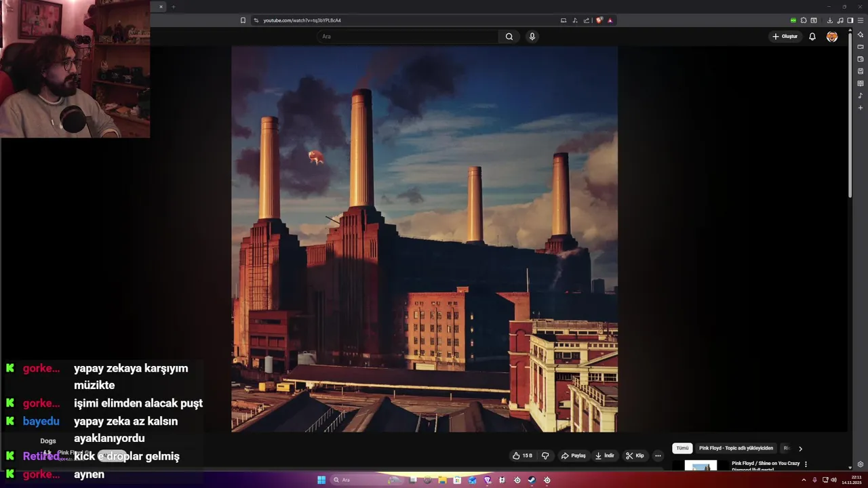Click the taskbar 'Ara' search box
This screenshot has width=868, height=488.
click(366, 480)
